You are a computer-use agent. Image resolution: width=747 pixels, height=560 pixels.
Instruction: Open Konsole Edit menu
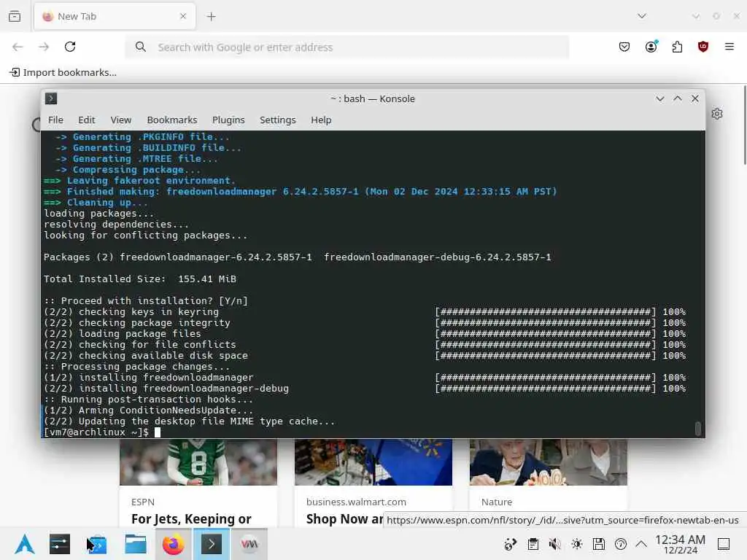87,120
